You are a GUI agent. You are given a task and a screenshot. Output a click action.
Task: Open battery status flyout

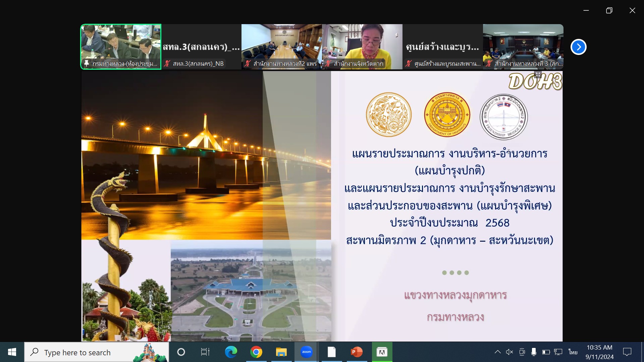click(x=546, y=352)
